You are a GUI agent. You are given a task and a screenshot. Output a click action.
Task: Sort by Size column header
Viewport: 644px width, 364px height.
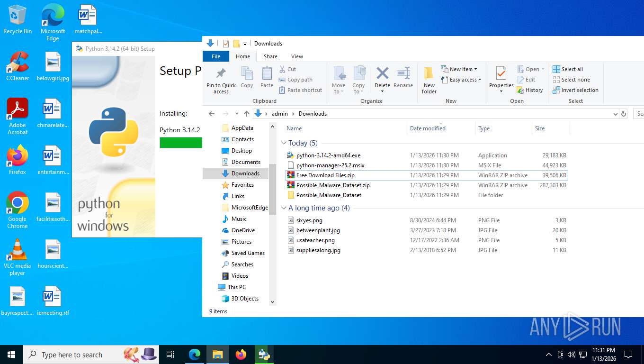551,128
